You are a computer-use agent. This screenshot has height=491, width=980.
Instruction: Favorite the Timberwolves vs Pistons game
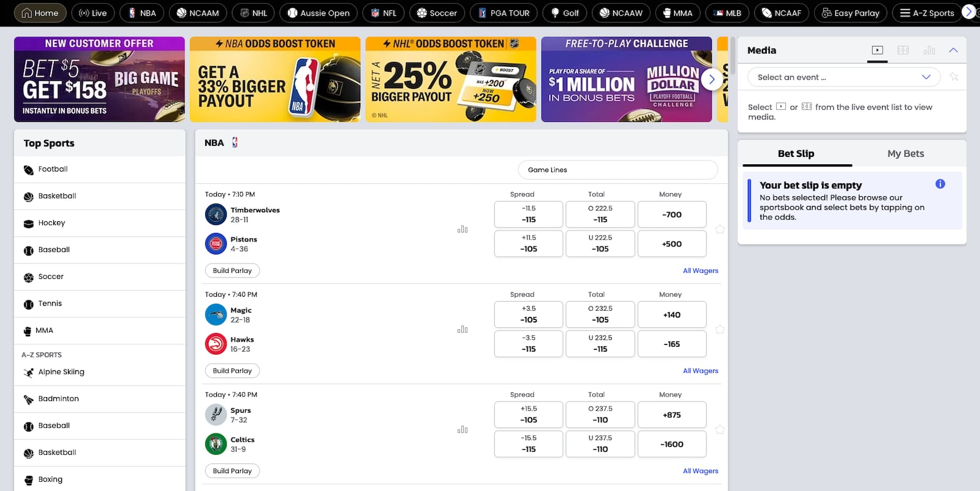(720, 229)
